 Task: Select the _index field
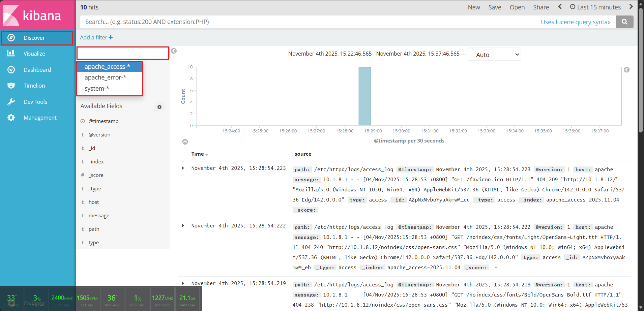click(96, 162)
